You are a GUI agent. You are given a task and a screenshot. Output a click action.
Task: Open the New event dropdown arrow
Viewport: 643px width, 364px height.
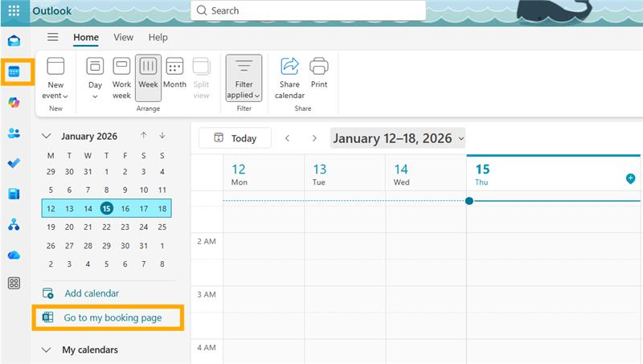click(x=65, y=96)
